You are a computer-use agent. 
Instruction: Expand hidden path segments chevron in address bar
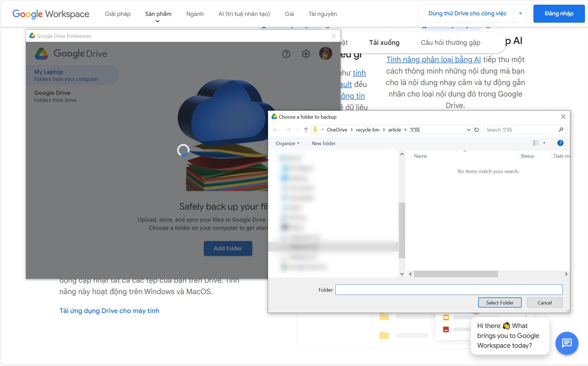322,130
